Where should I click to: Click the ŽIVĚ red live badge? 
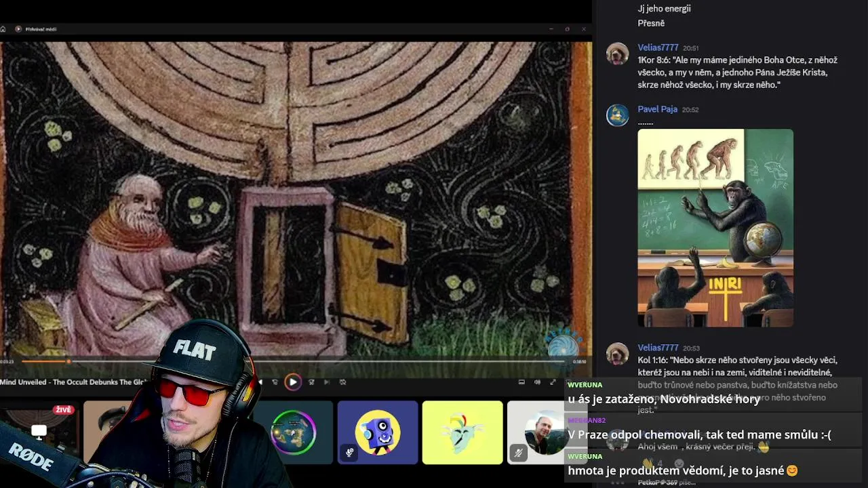pos(64,410)
